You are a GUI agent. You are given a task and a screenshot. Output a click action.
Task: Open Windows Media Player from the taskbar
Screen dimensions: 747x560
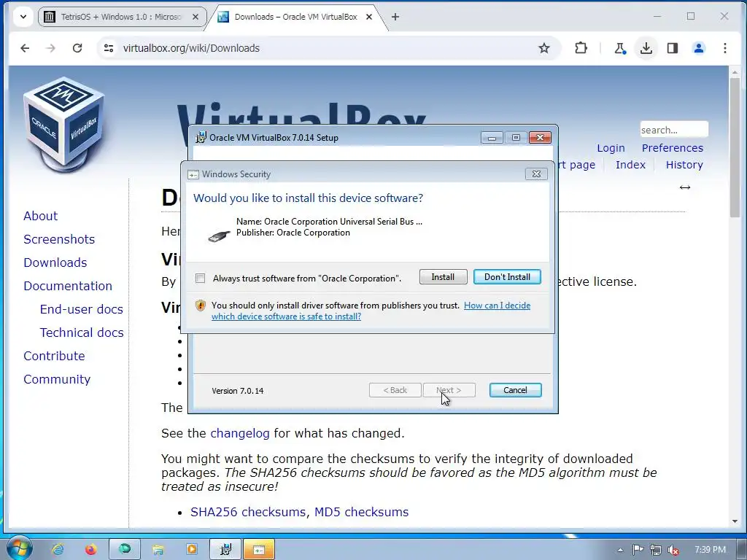pos(192,549)
